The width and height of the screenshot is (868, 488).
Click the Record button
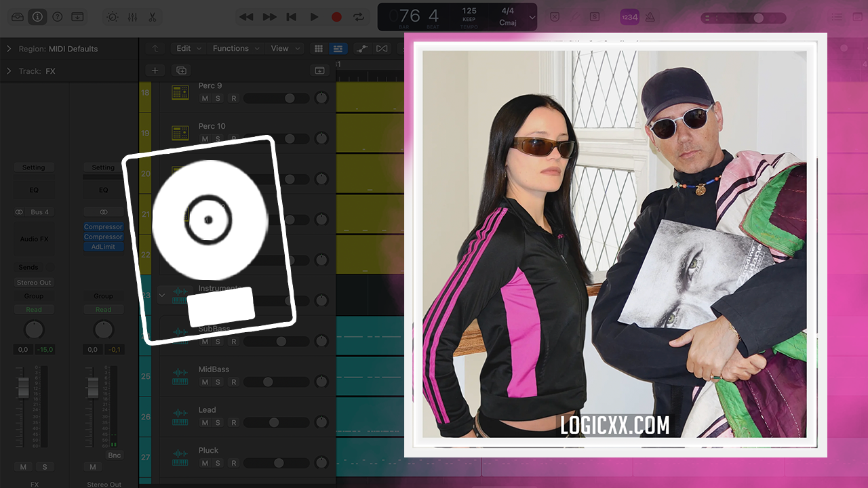click(x=336, y=17)
